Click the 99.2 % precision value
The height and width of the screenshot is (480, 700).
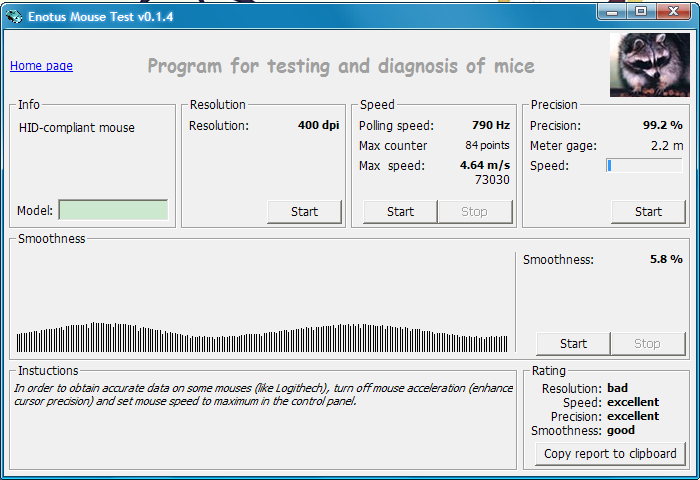point(662,125)
